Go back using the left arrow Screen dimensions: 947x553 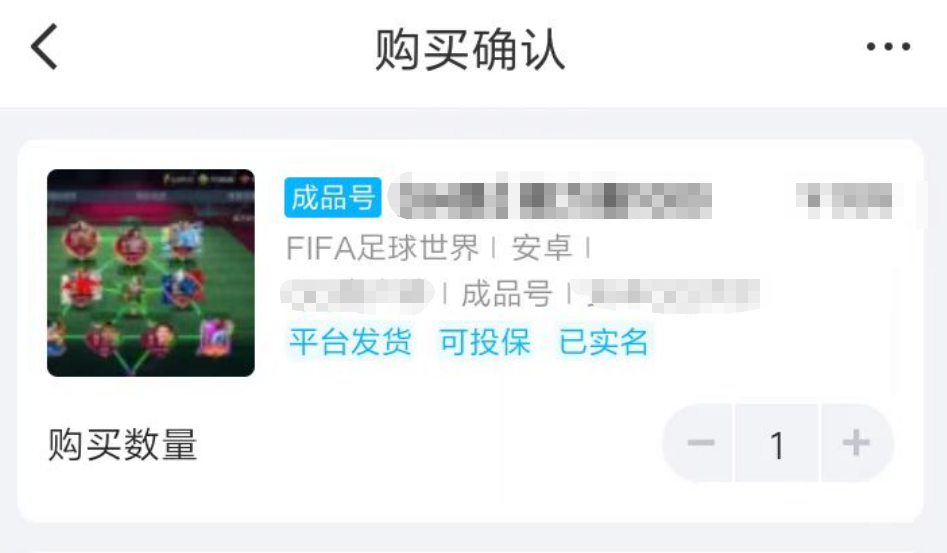tap(45, 46)
